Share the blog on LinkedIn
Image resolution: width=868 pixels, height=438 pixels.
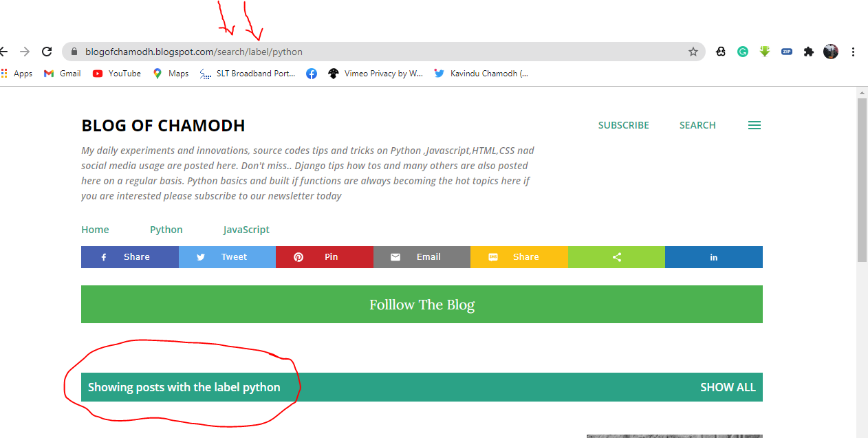pos(714,257)
